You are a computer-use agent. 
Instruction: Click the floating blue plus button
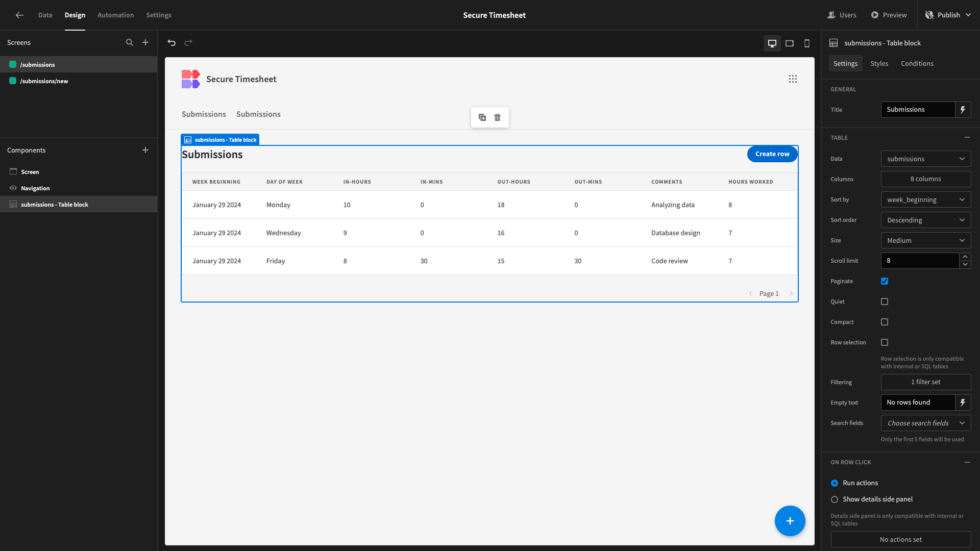[790, 521]
